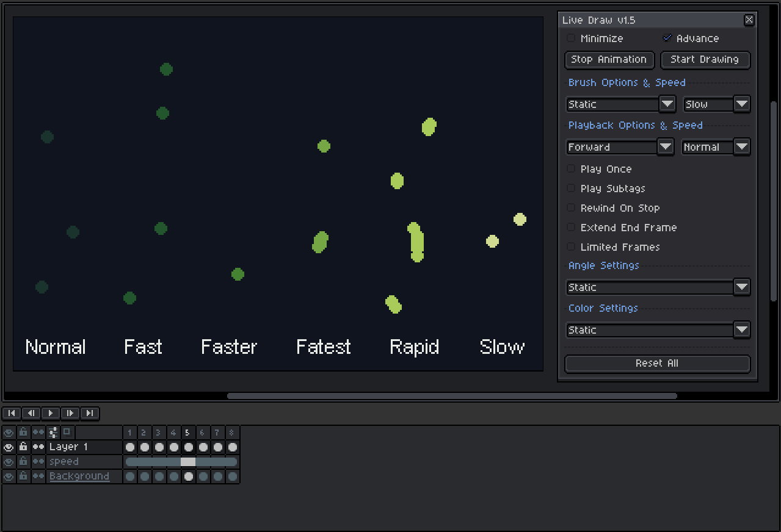Select Background cel at frame 1
The width and height of the screenshot is (781, 532).
click(130, 476)
